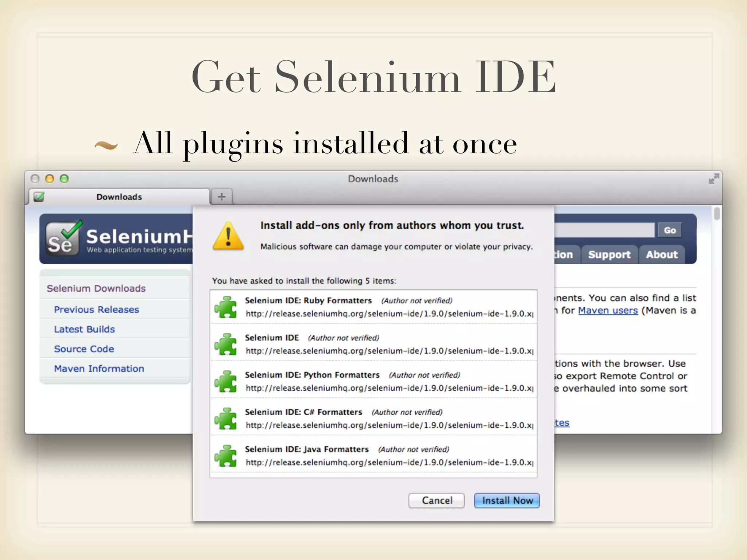The height and width of the screenshot is (560, 747).
Task: Click the SeleniumHQ logo
Action: (119, 238)
